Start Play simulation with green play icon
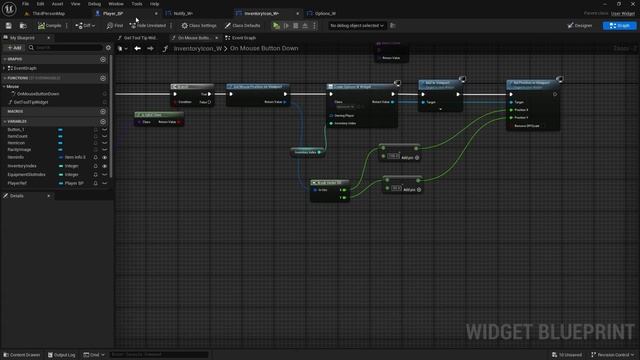 tap(276, 26)
